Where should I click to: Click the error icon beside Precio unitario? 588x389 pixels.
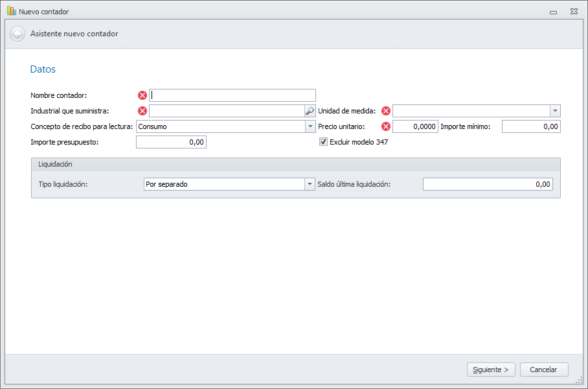(x=386, y=126)
